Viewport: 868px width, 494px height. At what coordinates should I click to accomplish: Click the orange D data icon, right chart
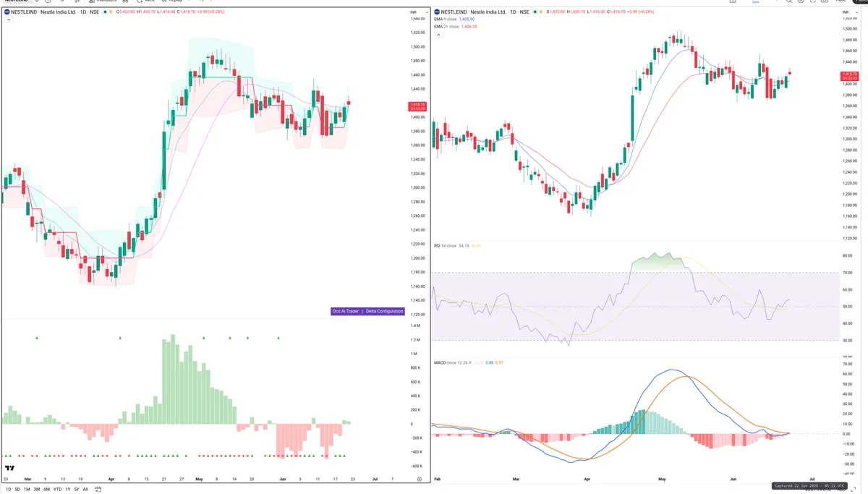(x=542, y=12)
